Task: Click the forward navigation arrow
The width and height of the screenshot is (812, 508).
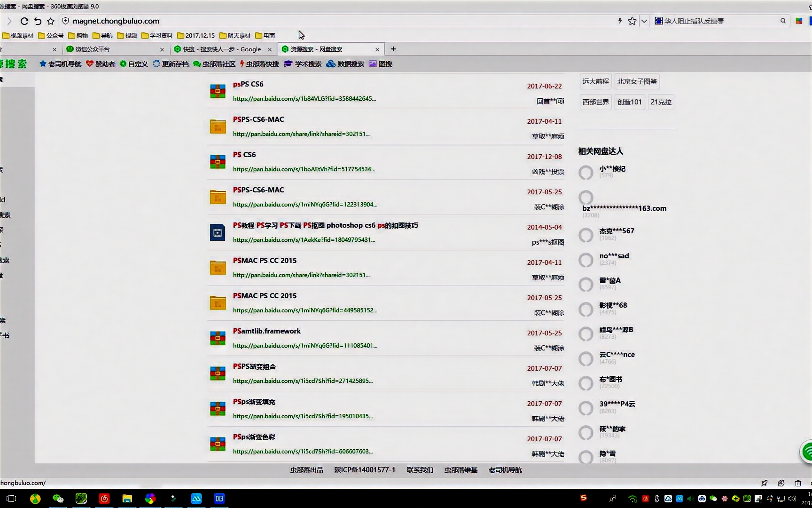Action: [9, 21]
